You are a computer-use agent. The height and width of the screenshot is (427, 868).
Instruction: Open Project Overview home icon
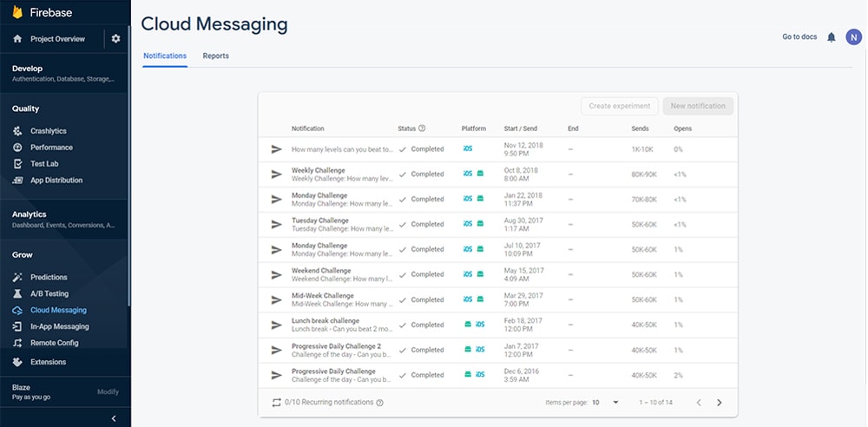(x=17, y=39)
